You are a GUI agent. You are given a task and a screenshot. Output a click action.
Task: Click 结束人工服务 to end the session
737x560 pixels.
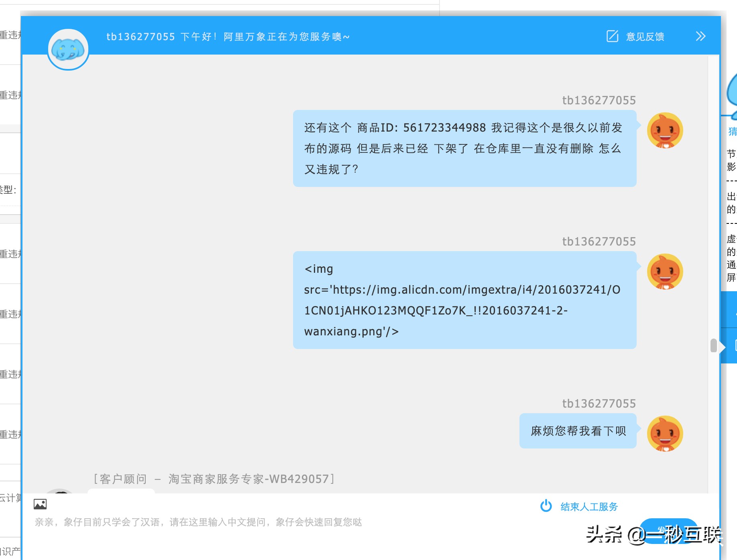tap(588, 506)
